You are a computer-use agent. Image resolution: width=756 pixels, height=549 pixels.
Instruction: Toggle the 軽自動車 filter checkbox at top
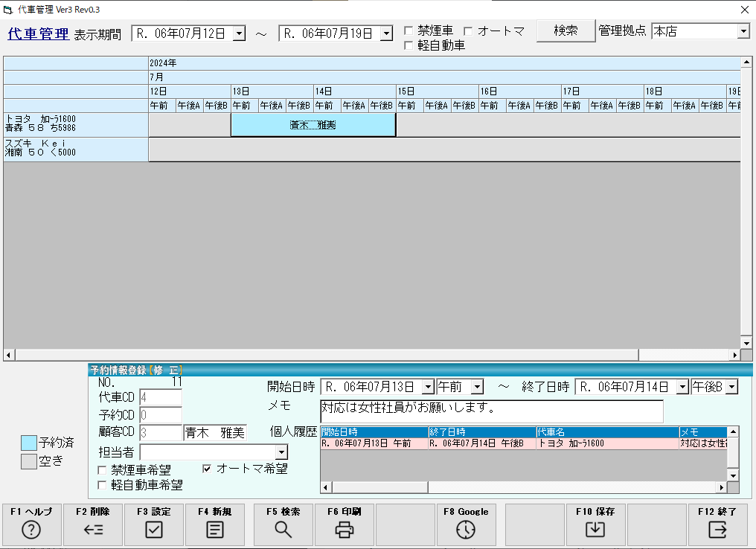(x=409, y=46)
